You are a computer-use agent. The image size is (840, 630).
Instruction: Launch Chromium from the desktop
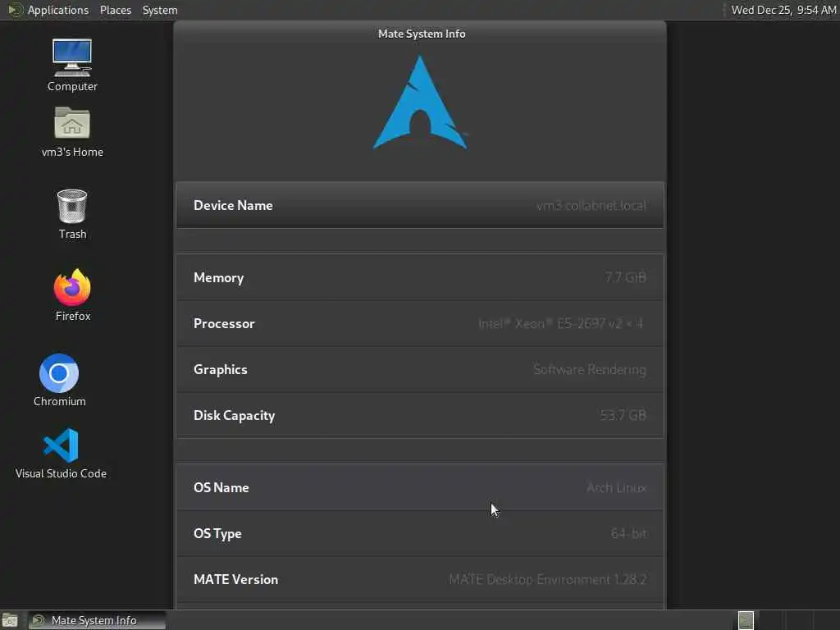59,381
